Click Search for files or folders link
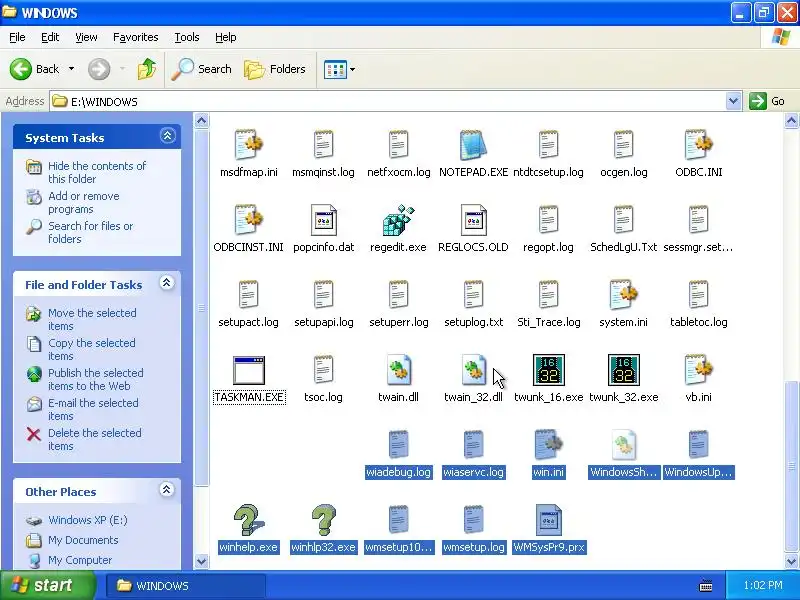The height and width of the screenshot is (600, 800). (x=90, y=232)
